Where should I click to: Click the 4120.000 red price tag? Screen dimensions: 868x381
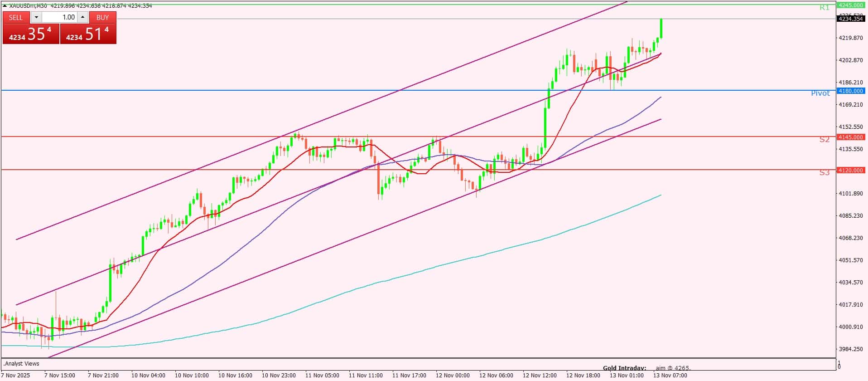point(850,170)
